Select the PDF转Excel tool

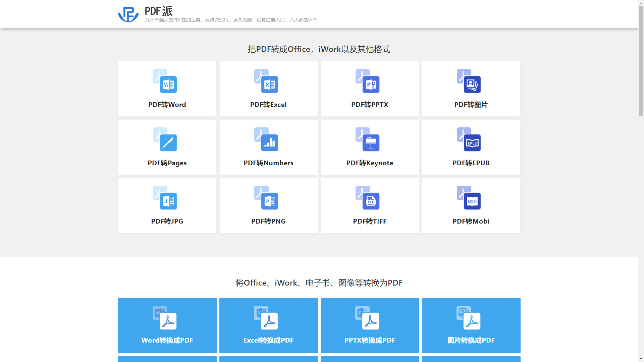tap(268, 89)
